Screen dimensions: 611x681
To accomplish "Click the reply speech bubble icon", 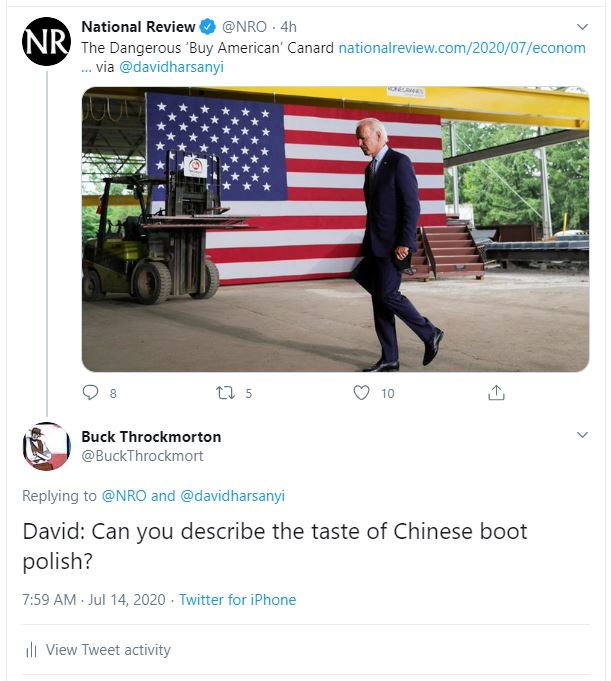I will click(90, 393).
